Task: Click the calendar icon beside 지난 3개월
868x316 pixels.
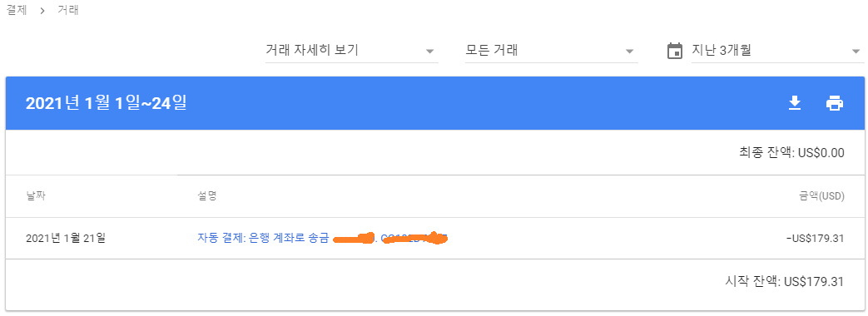Action: [675, 51]
